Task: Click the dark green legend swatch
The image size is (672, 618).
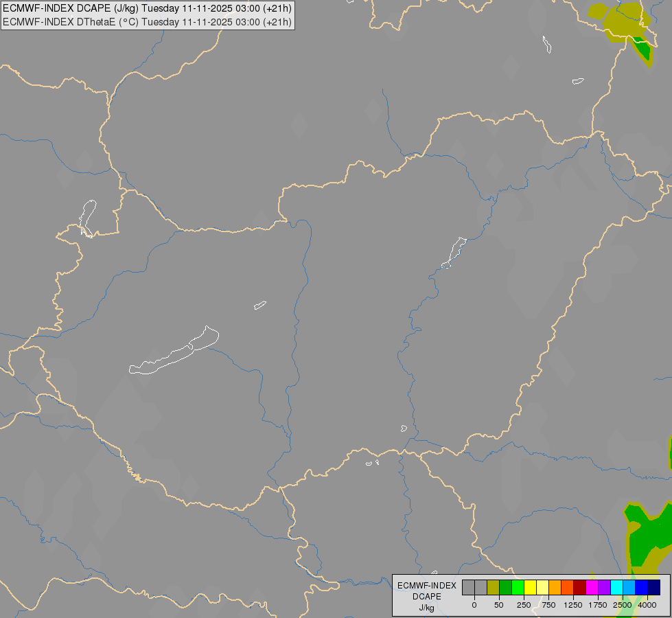Action: coord(506,587)
